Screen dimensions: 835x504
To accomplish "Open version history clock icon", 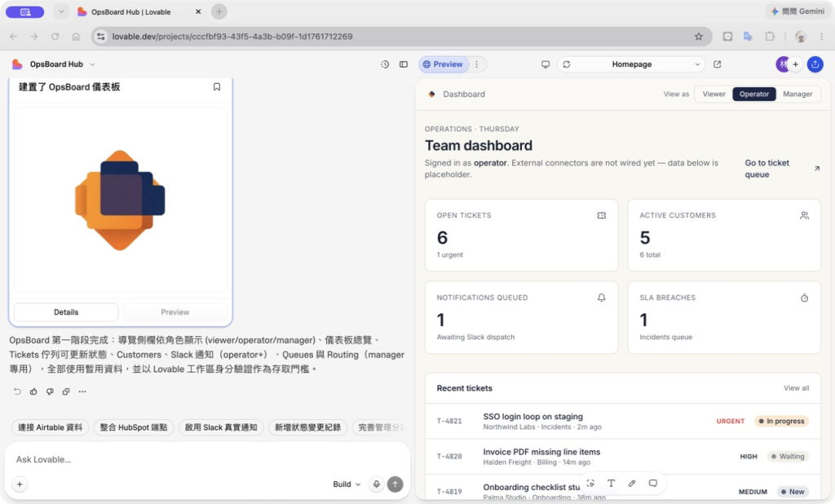I will point(385,64).
